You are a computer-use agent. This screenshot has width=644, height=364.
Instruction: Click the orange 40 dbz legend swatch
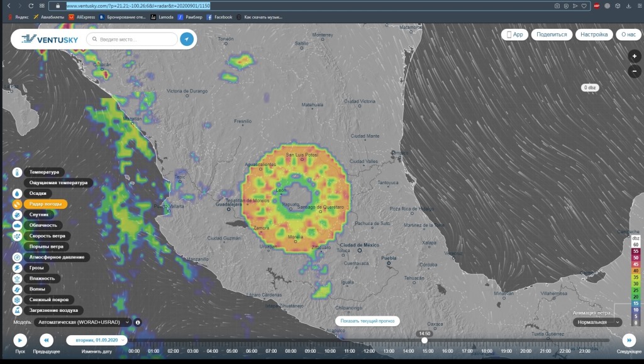(636, 271)
